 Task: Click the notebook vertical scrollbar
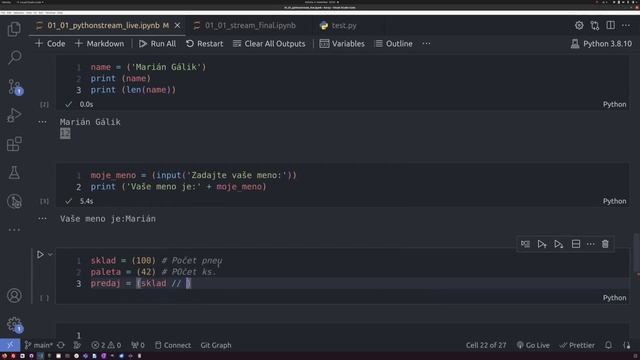pyautogui.click(x=636, y=253)
